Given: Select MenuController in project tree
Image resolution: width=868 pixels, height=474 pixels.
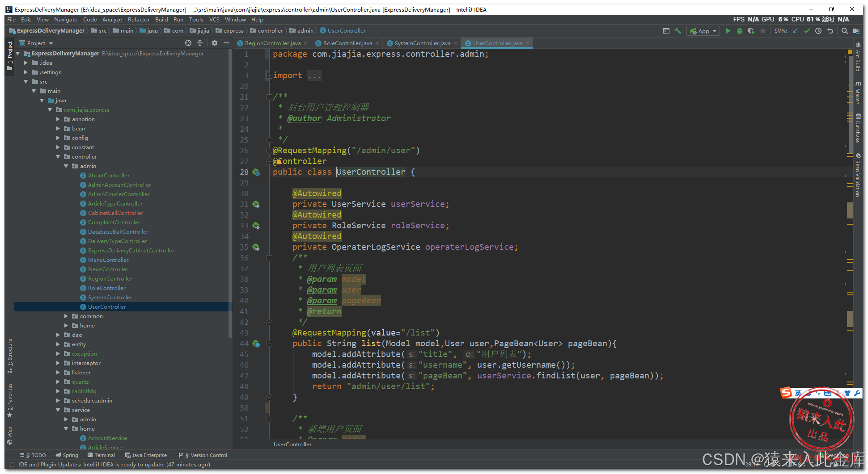Looking at the screenshot, I should [108, 260].
